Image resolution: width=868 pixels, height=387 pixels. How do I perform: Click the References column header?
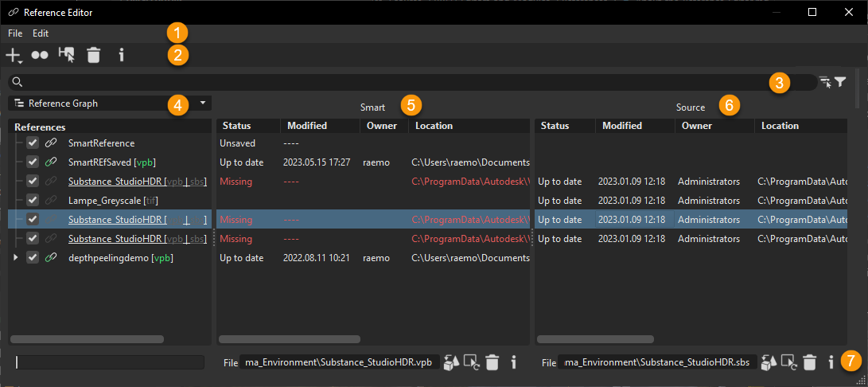110,127
